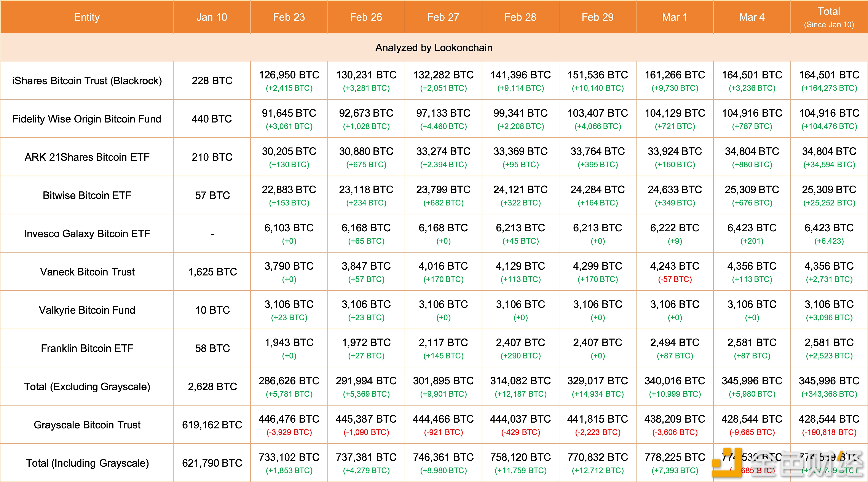Click the 'Total (Since Jan 10)' header
Image resolution: width=868 pixels, height=482 pixels.
829,17
